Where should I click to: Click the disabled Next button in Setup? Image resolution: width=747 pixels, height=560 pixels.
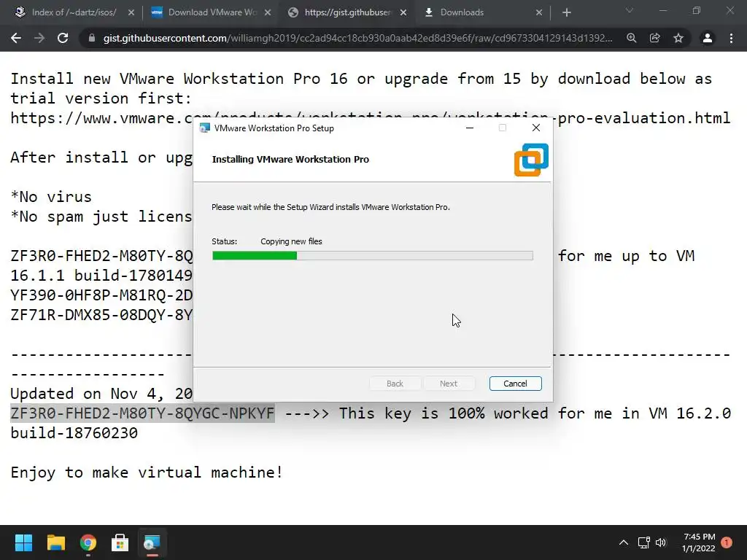[x=449, y=384]
